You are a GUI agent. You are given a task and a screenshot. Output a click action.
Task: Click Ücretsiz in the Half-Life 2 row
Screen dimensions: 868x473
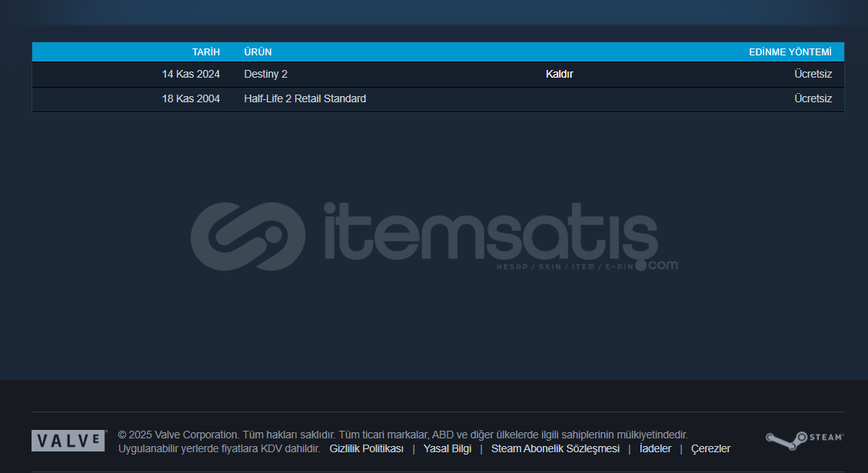point(813,98)
